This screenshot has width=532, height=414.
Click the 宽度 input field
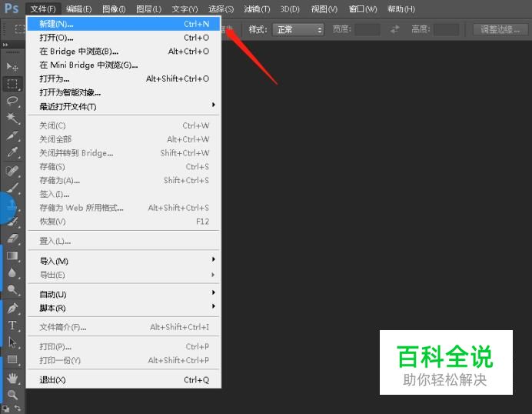(x=367, y=29)
